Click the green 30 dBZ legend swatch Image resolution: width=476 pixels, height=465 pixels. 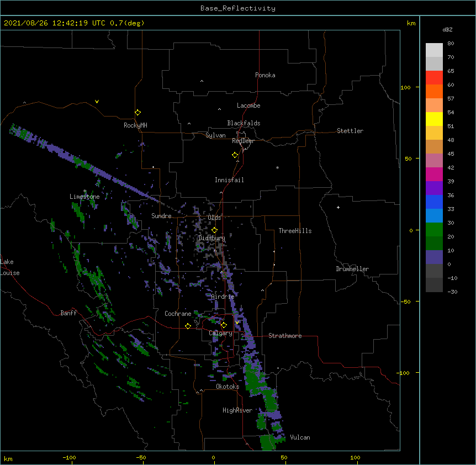pyautogui.click(x=434, y=230)
